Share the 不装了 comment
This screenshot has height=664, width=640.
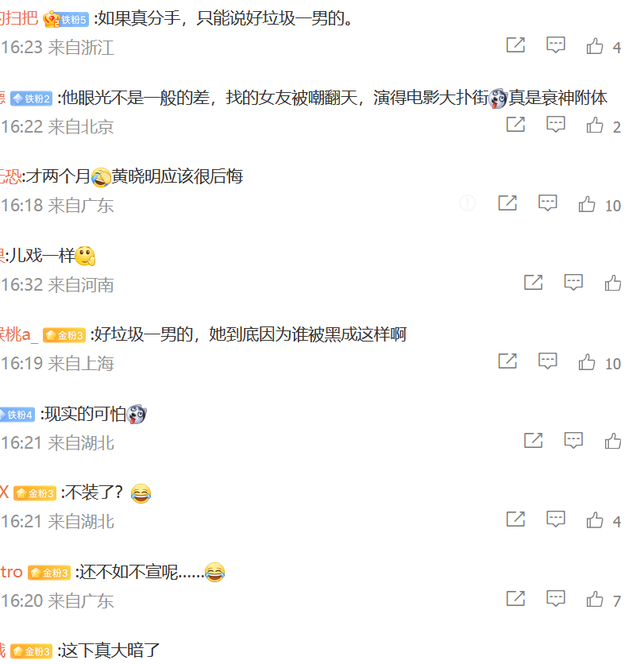515,519
